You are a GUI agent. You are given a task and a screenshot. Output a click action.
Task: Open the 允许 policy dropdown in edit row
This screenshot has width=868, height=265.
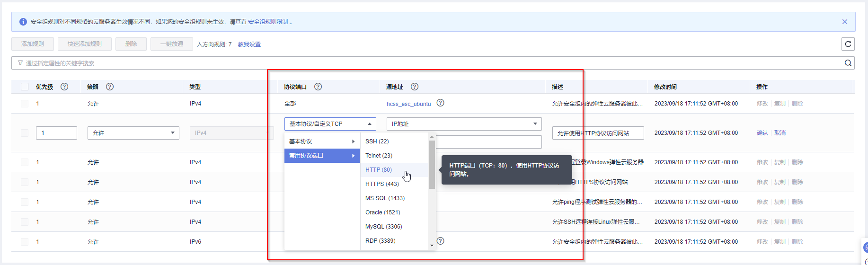tap(133, 133)
